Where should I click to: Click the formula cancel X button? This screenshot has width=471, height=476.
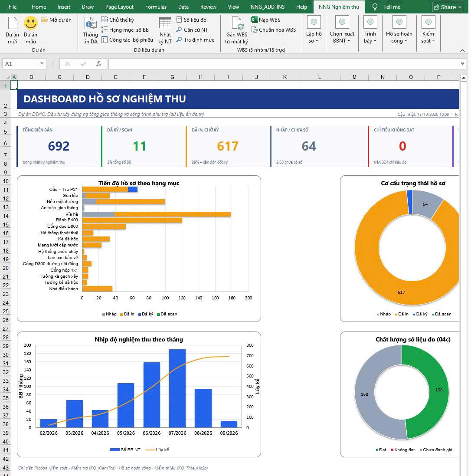tap(67, 64)
